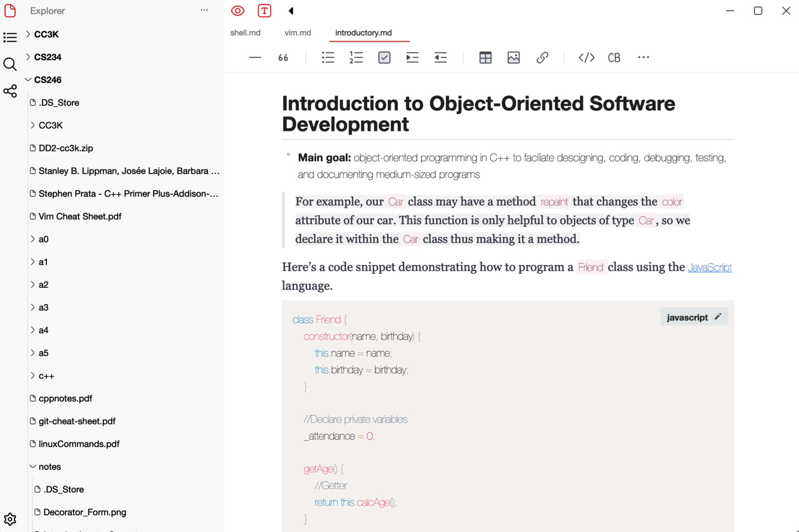Click '_attendance = 0;' code line
This screenshot has width=799, height=532.
339,436
